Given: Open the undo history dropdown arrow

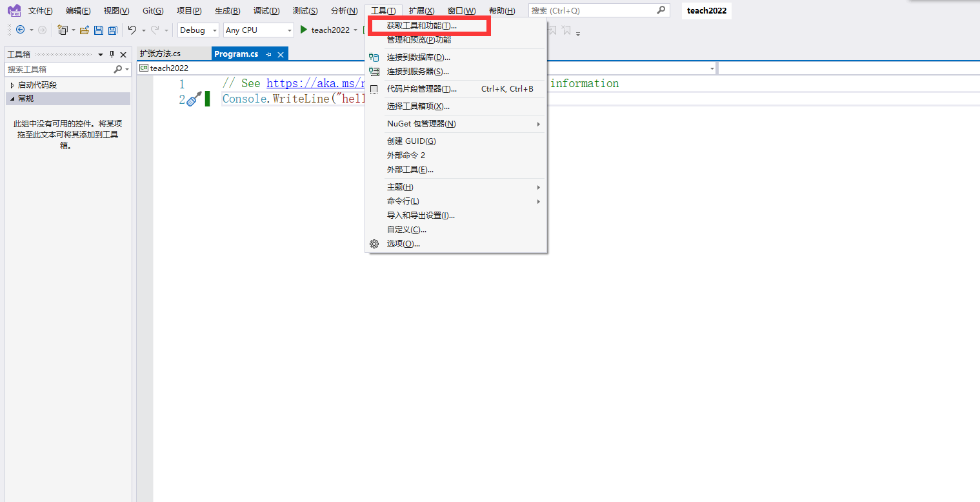Looking at the screenshot, I should [x=143, y=30].
